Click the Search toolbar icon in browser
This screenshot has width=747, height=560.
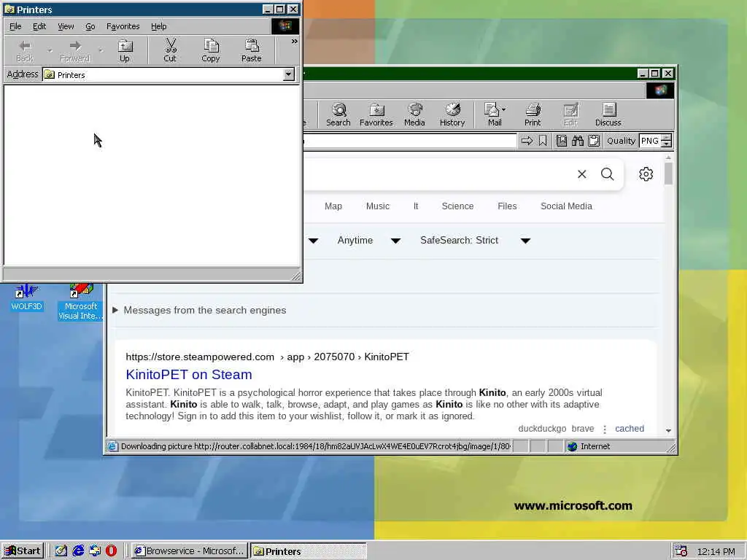[338, 114]
